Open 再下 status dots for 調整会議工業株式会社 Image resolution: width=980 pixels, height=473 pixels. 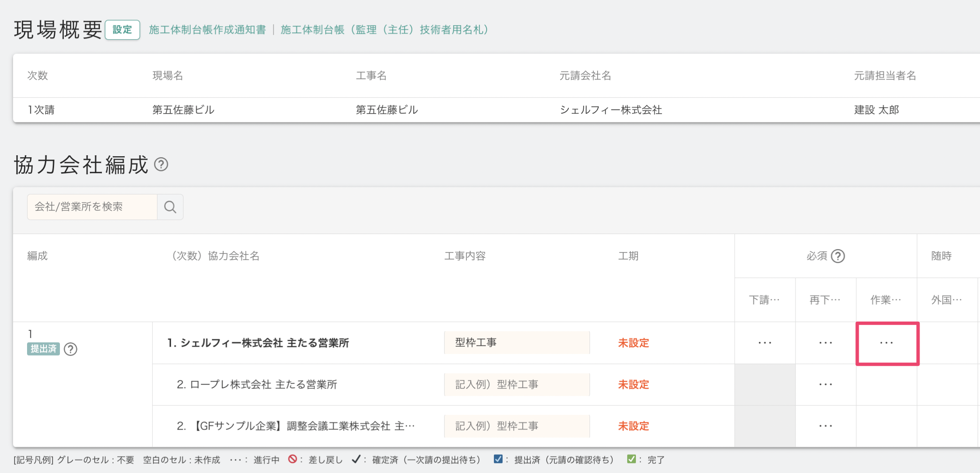(x=825, y=427)
